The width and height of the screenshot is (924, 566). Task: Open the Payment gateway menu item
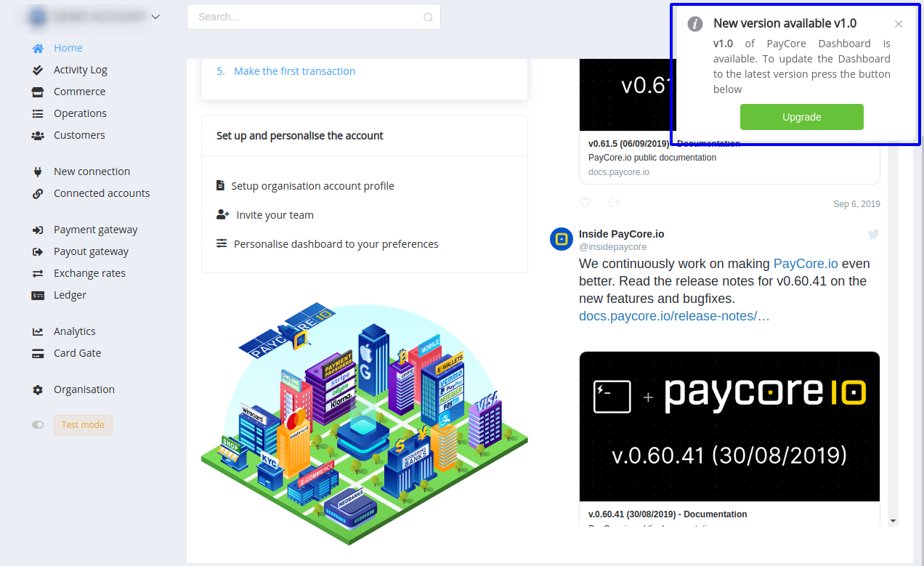96,230
